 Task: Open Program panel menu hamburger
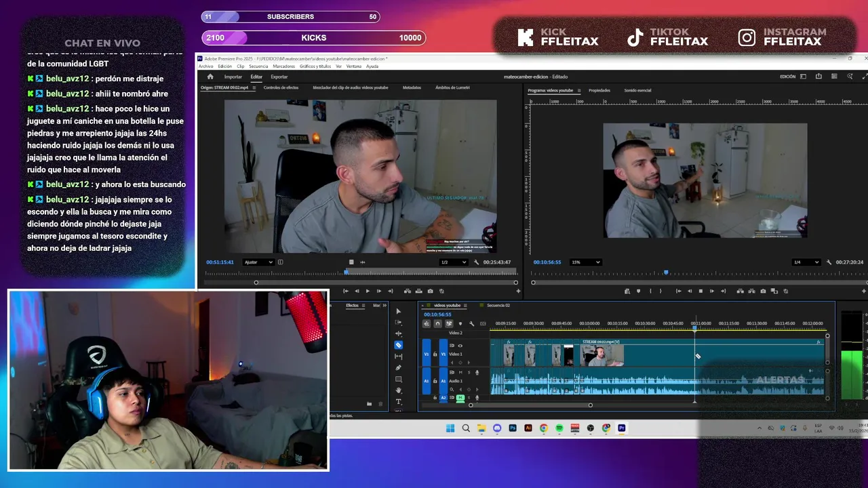click(x=579, y=90)
